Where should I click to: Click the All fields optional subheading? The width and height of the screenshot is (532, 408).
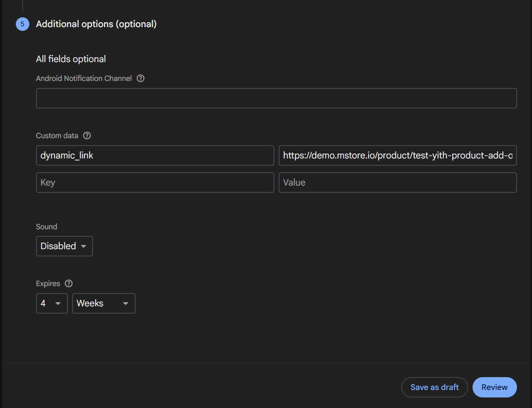click(71, 59)
